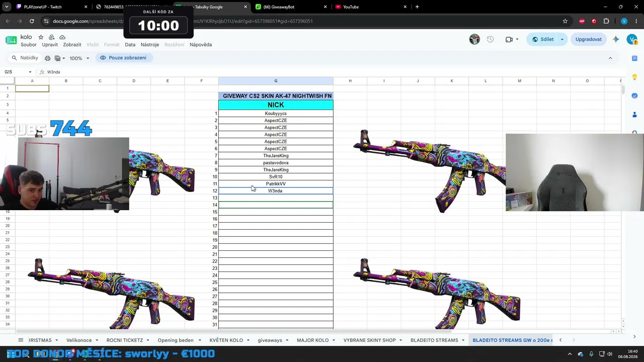Click the collaborator avatar in header

coord(474,39)
